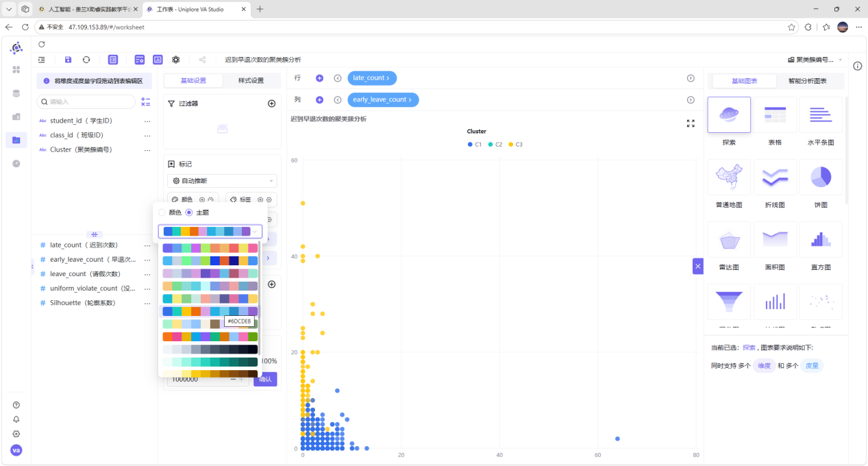
Task: Pick the gray-to-black palette row
Action: pos(210,349)
